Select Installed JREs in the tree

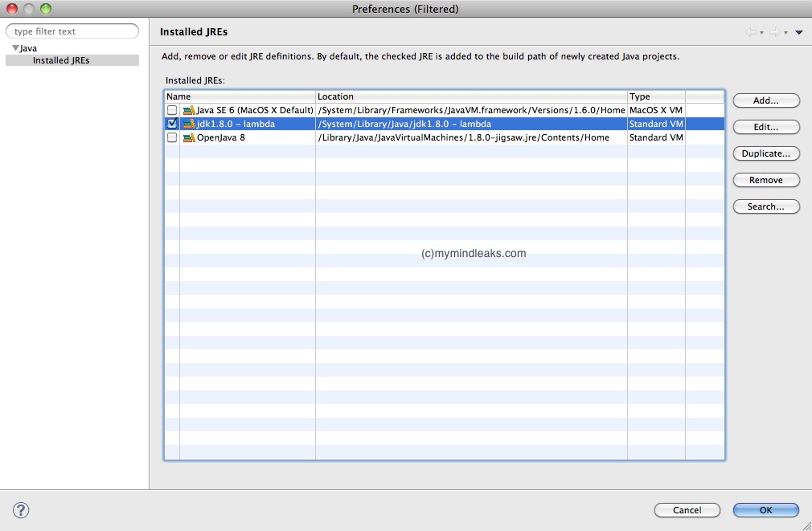click(61, 60)
